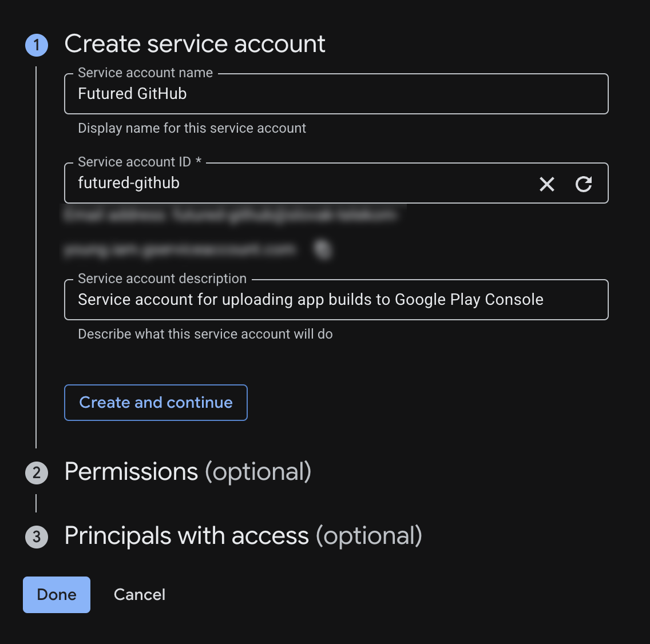Click the Done button
This screenshot has height=644, width=650.
click(57, 595)
